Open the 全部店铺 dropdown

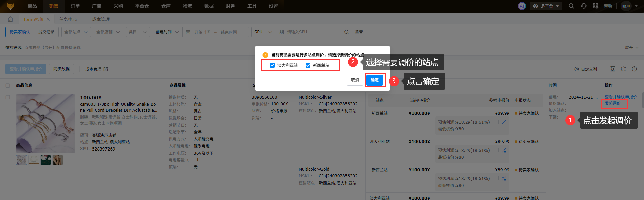[108, 32]
